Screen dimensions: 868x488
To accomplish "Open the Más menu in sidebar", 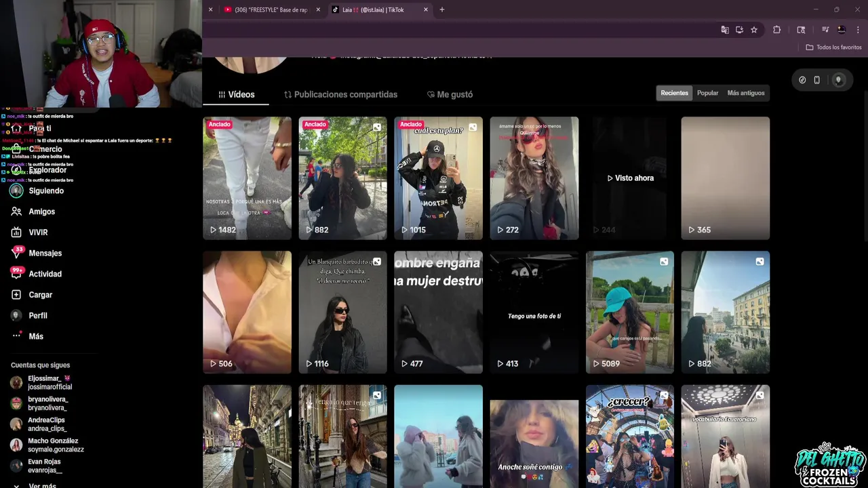I will 28,336.
